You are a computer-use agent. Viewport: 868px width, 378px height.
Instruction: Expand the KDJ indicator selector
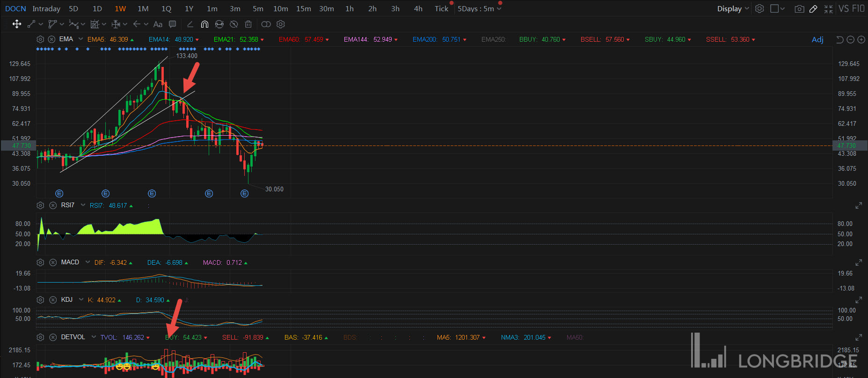(82, 299)
